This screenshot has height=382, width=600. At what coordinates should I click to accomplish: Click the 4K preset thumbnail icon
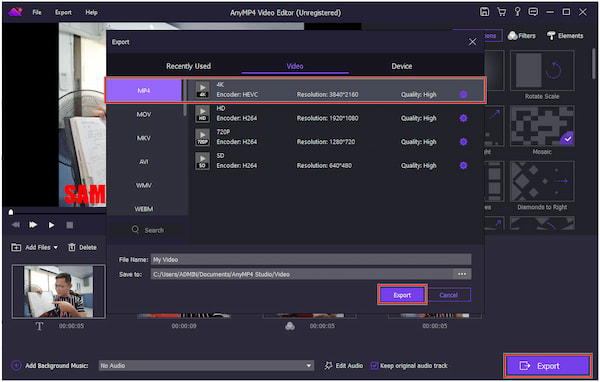pos(202,90)
